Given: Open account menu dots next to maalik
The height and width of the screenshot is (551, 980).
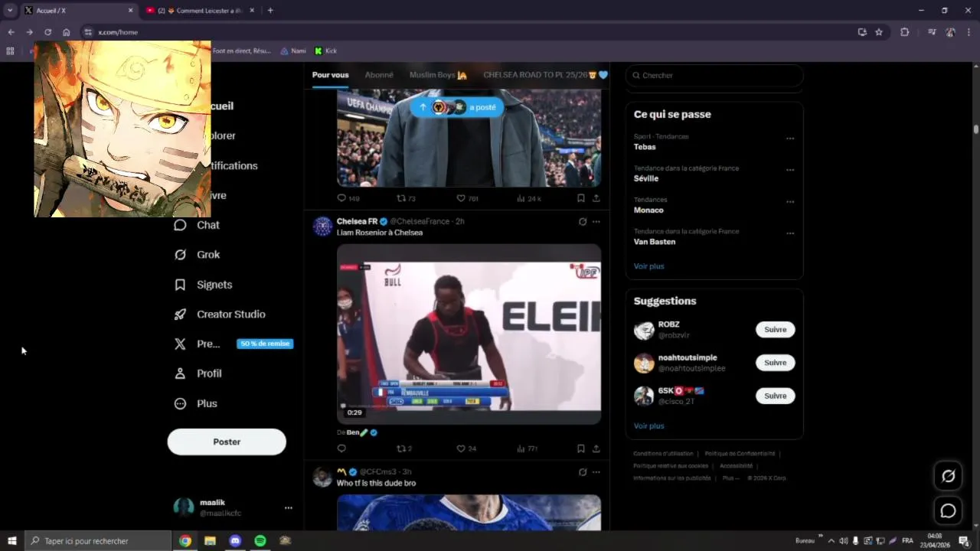Looking at the screenshot, I should (x=288, y=507).
